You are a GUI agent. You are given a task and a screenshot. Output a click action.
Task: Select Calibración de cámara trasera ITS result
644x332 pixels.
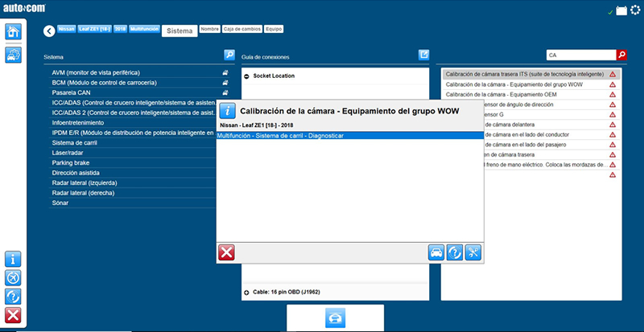tap(531, 74)
